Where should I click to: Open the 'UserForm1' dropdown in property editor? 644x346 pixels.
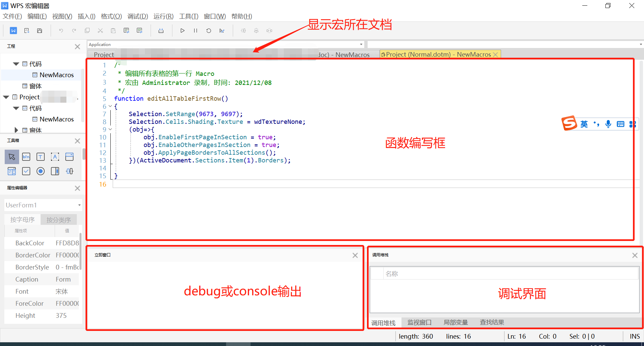click(x=79, y=205)
